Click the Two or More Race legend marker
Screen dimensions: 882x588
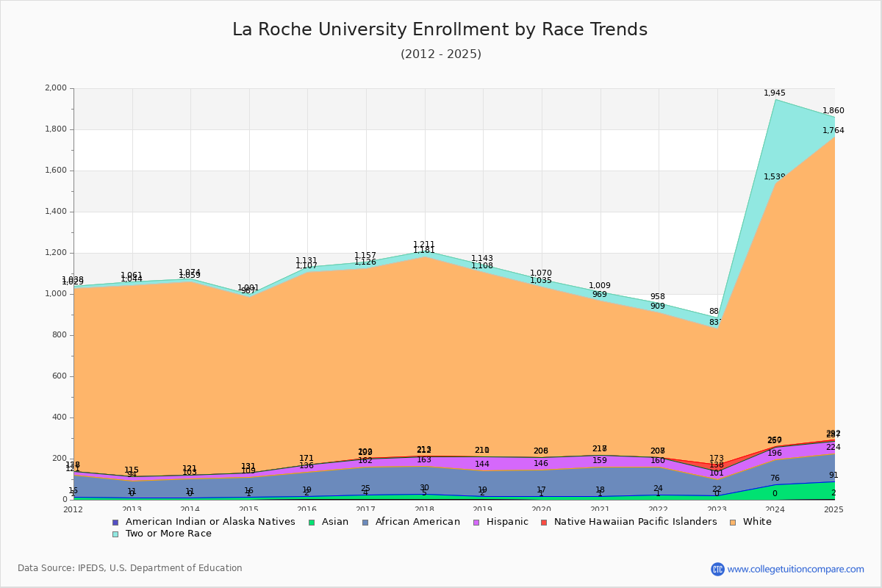(115, 534)
